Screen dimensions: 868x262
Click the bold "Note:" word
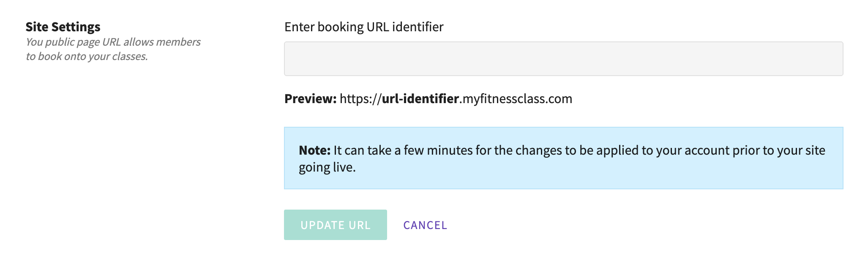pyautogui.click(x=314, y=150)
